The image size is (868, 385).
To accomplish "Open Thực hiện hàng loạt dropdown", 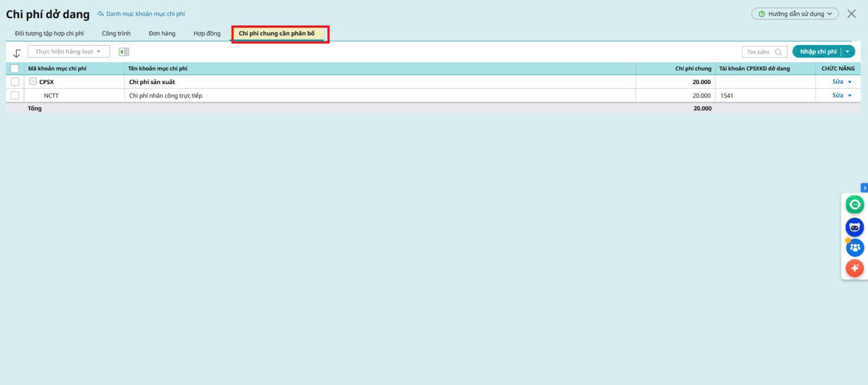I will (69, 52).
